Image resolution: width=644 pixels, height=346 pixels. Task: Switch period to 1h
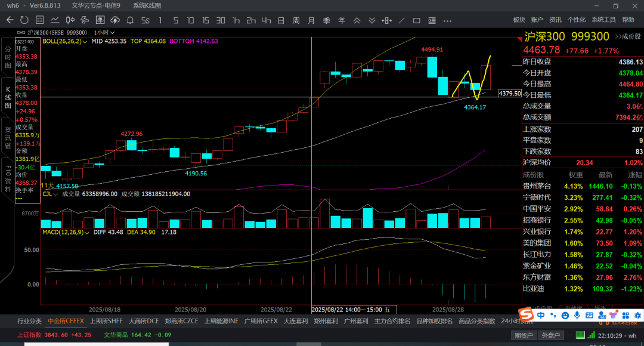236,20
